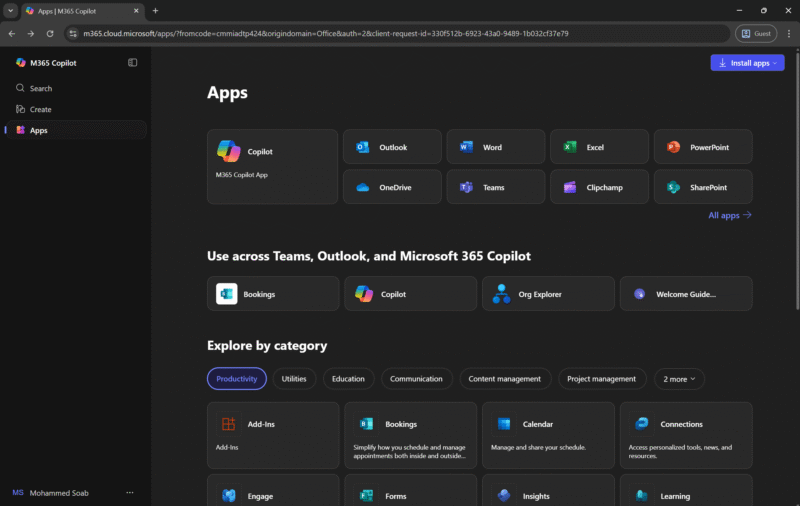This screenshot has width=800, height=506.
Task: Open the OneDrive app tile
Action: coord(392,187)
